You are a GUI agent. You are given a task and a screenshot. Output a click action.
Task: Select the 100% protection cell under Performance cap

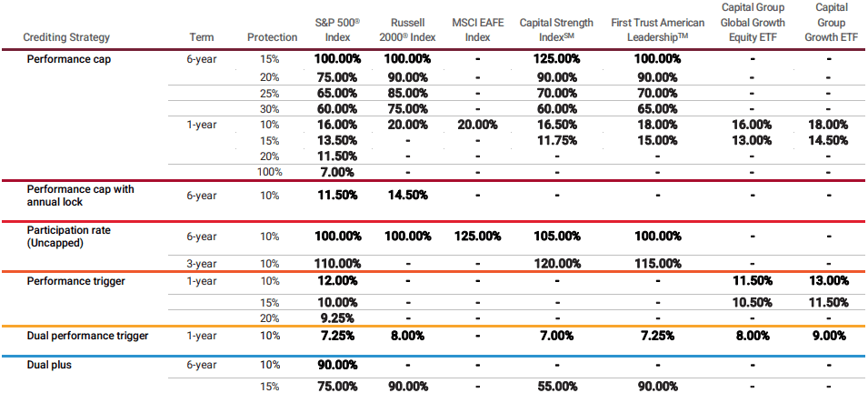[272, 171]
